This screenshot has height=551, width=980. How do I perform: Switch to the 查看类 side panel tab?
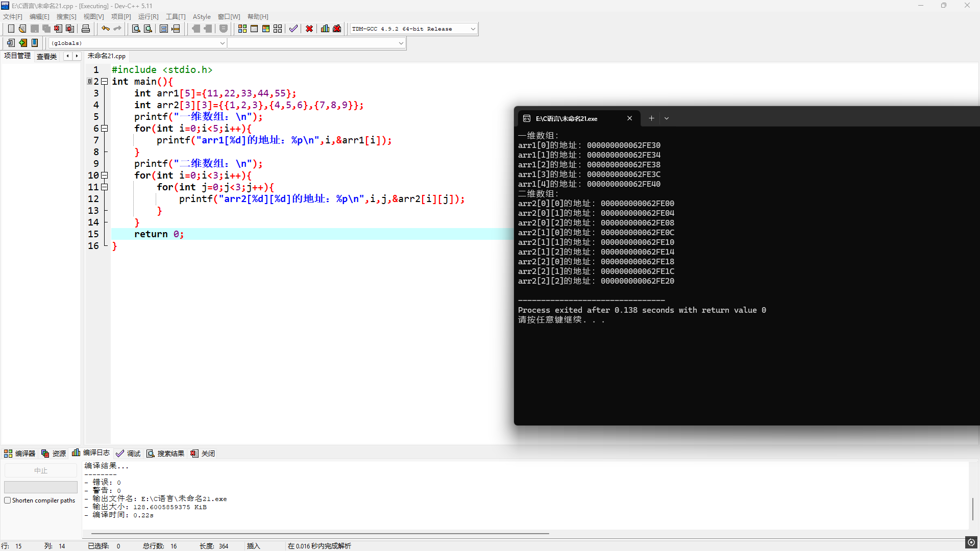pyautogui.click(x=46, y=56)
